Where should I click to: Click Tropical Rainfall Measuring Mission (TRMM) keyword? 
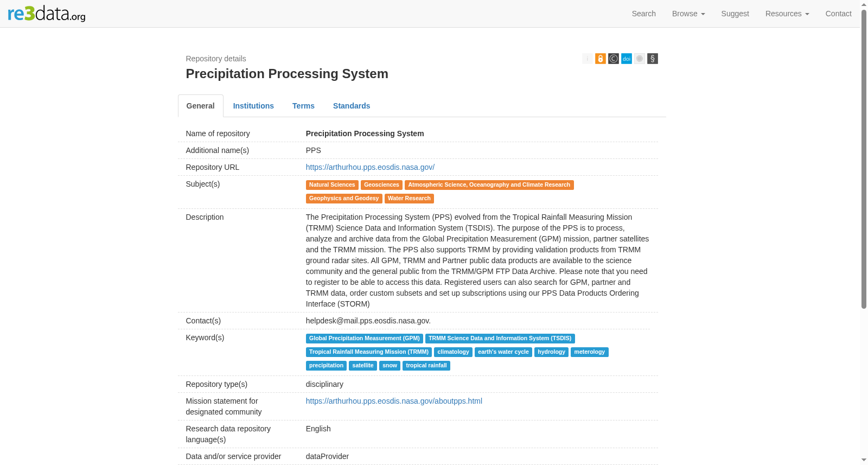[x=369, y=352]
